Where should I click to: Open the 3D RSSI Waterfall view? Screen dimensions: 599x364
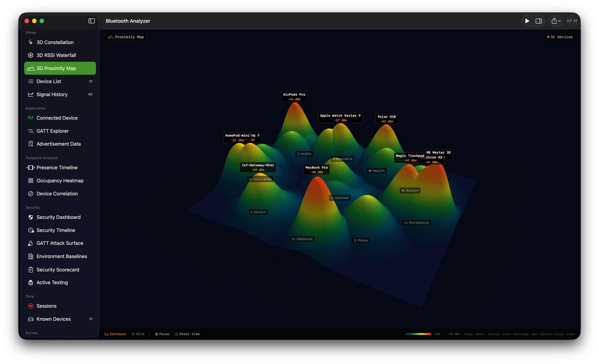(60, 55)
